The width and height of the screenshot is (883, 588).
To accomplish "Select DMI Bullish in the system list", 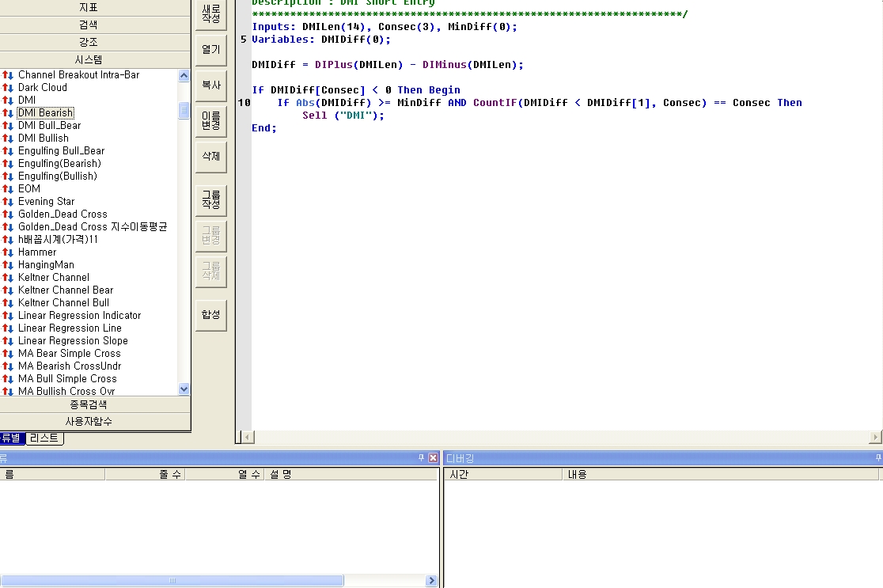I will [x=44, y=138].
